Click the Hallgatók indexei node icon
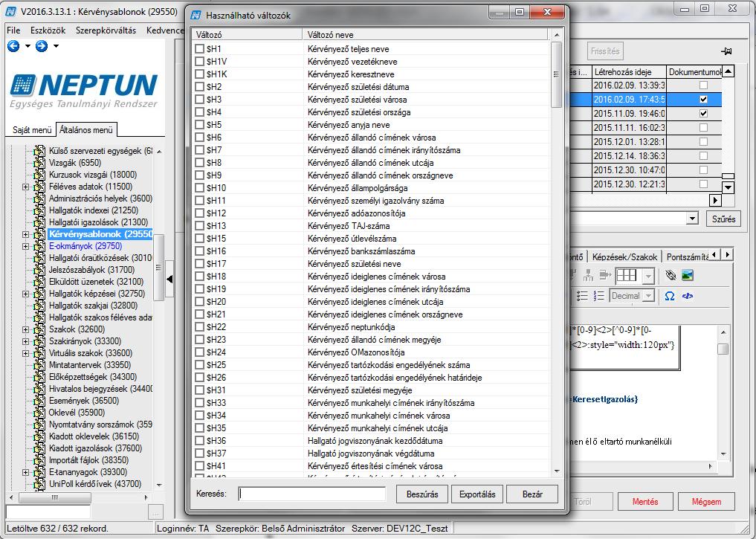 pyautogui.click(x=39, y=210)
